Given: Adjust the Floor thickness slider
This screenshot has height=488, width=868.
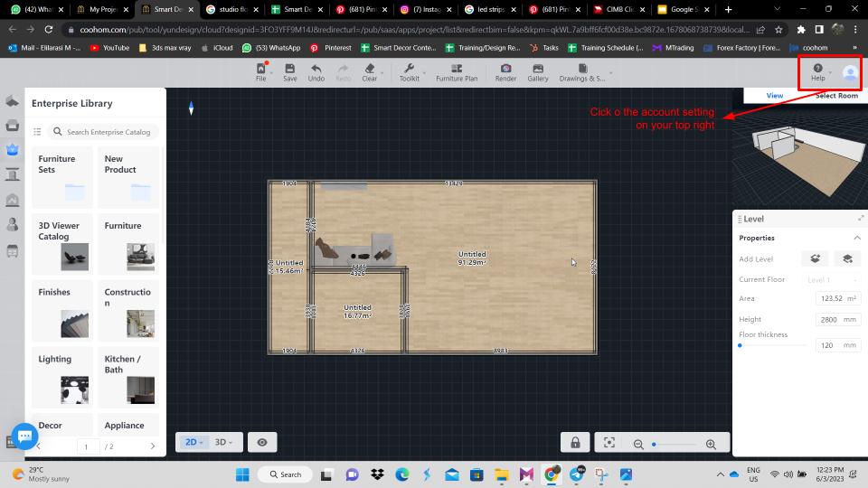Looking at the screenshot, I should pos(741,345).
